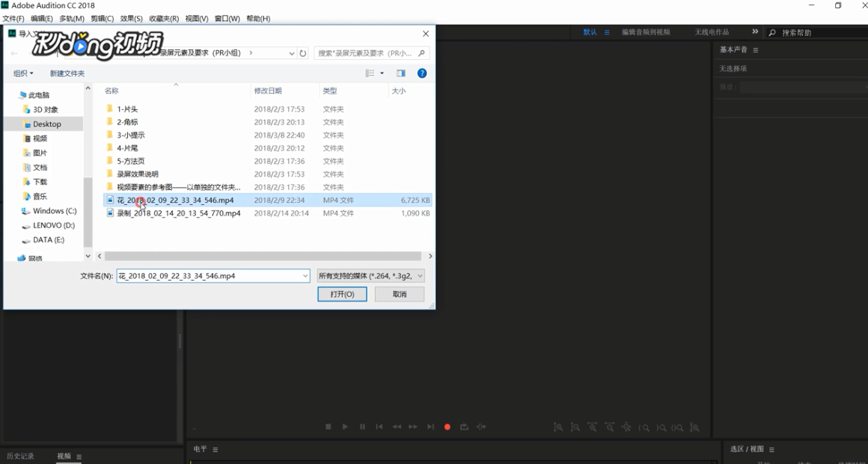Switch to 无线电作品 workspace
Image resolution: width=868 pixels, height=464 pixels.
pyautogui.click(x=712, y=33)
